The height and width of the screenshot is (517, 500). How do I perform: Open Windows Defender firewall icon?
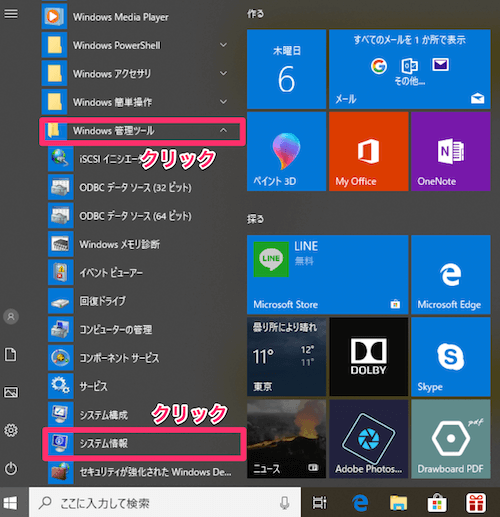click(60, 471)
